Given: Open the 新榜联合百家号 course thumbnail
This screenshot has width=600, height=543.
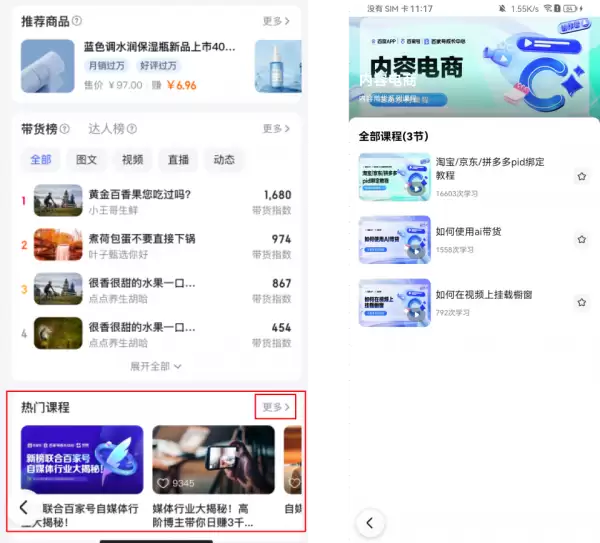Looking at the screenshot, I should [x=82, y=460].
